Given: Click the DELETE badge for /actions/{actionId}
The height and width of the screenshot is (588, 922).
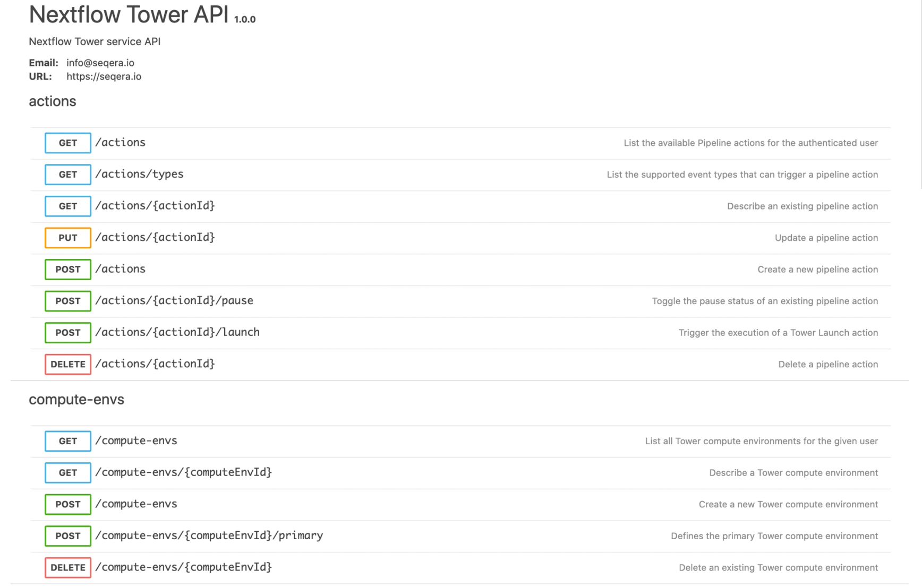Looking at the screenshot, I should 68,364.
